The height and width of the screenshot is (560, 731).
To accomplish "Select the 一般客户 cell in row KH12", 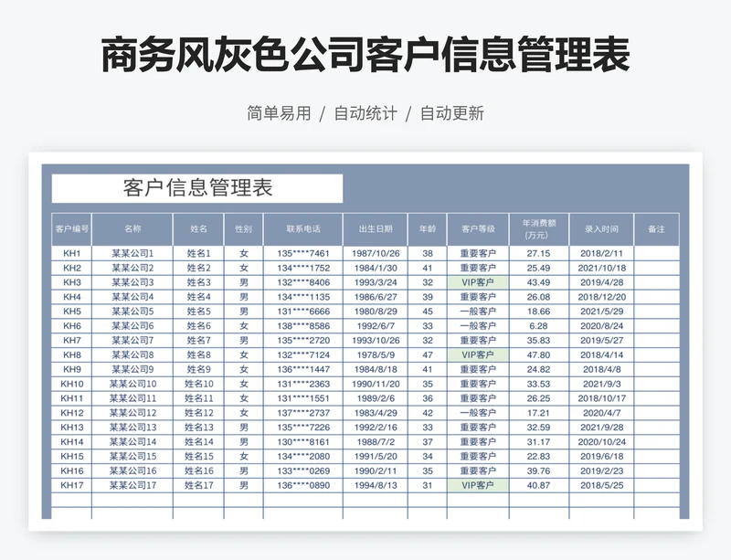I will [x=478, y=413].
